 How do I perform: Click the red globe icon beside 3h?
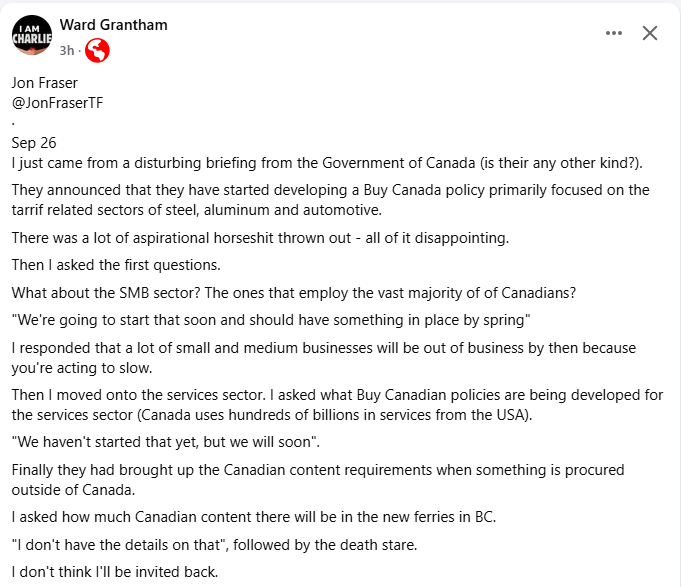tap(98, 49)
